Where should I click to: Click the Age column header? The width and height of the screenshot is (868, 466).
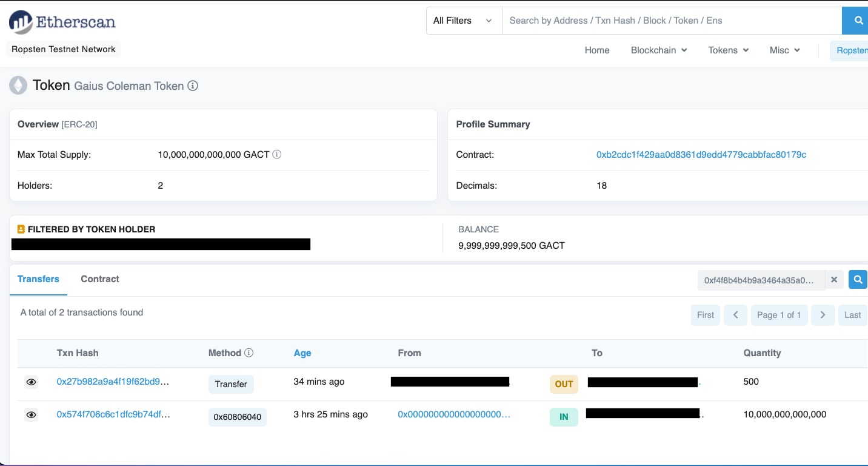[302, 353]
